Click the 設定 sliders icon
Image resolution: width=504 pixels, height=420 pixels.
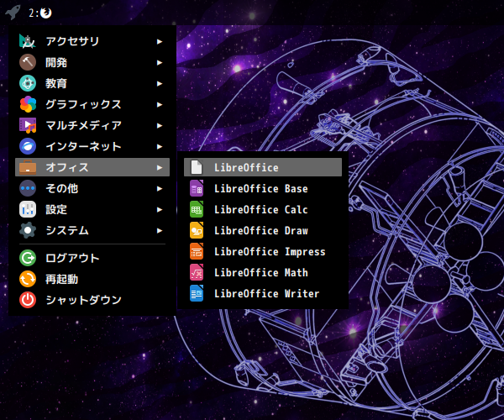(x=28, y=209)
